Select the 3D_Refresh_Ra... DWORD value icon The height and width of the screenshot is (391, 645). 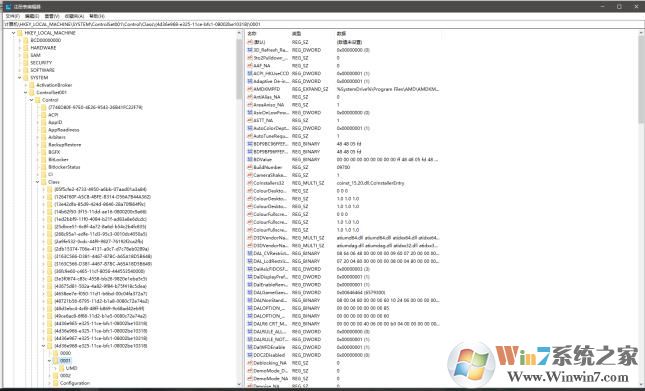(x=250, y=50)
